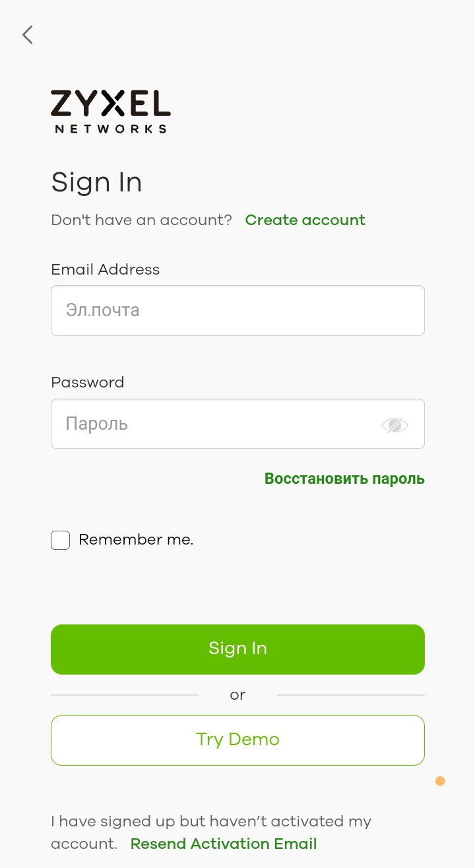Click the orange dot indicator
The width and height of the screenshot is (475, 868).
[x=440, y=782]
